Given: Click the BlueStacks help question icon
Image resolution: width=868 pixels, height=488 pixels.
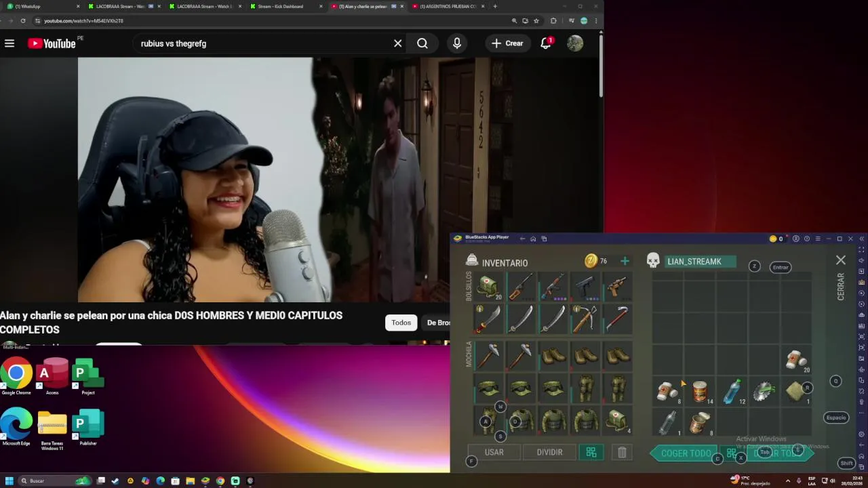Looking at the screenshot, I should (807, 239).
